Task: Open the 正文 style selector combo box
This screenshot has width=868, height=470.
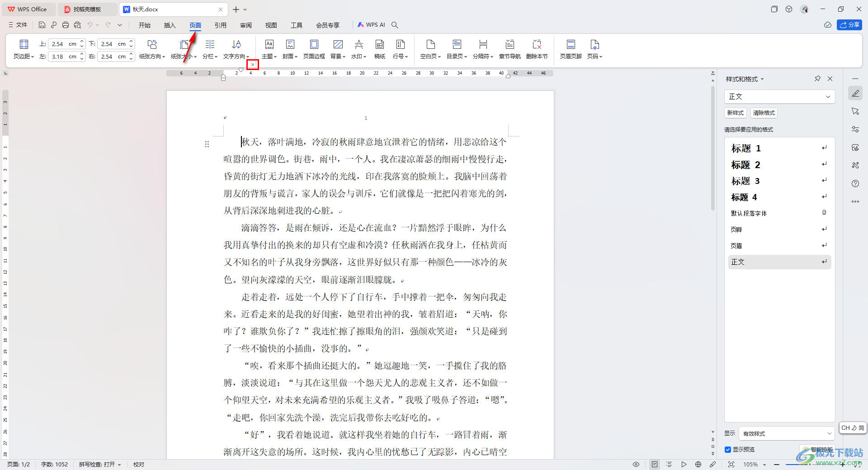Action: tap(779, 97)
